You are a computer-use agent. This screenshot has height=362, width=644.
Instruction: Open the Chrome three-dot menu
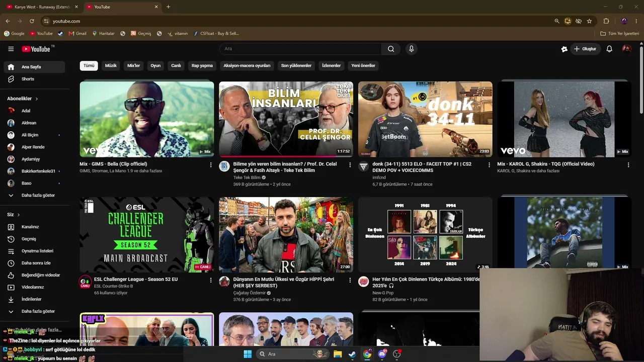click(635, 21)
